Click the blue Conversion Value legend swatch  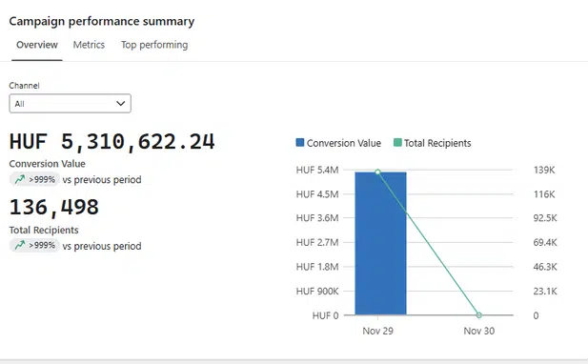pyautogui.click(x=299, y=142)
